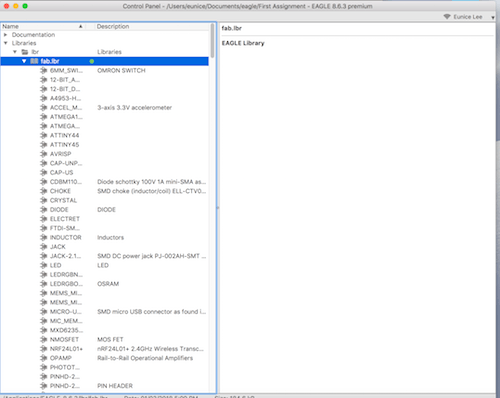
Task: Click the lbr folder icon
Action: 25,52
